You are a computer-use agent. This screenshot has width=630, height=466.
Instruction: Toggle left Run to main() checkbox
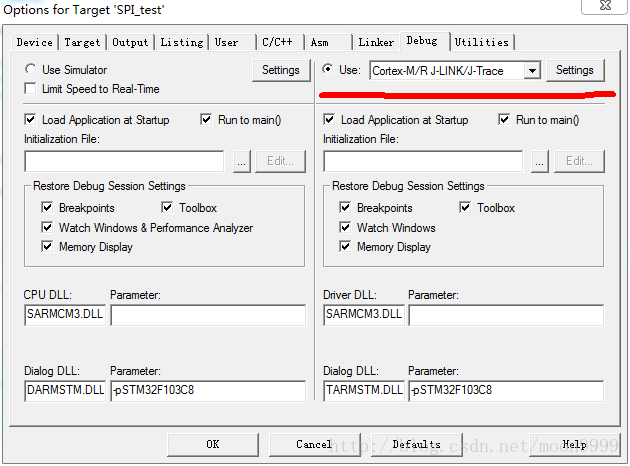pos(207,120)
